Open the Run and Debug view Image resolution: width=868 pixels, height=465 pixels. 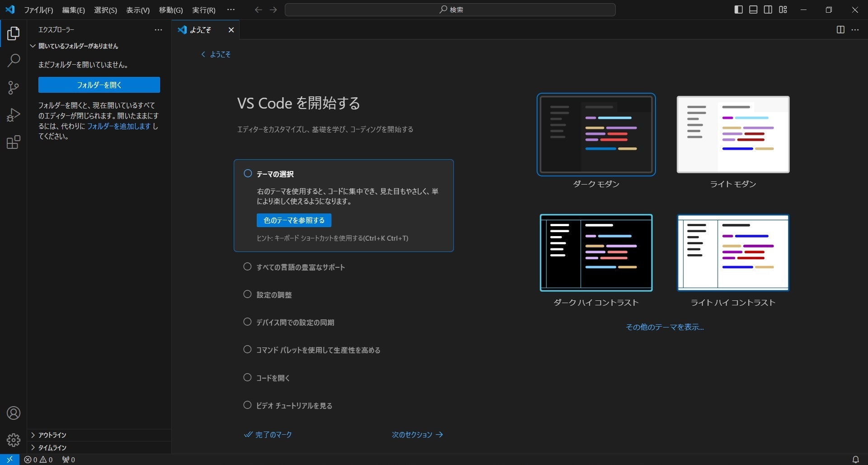pyautogui.click(x=14, y=115)
